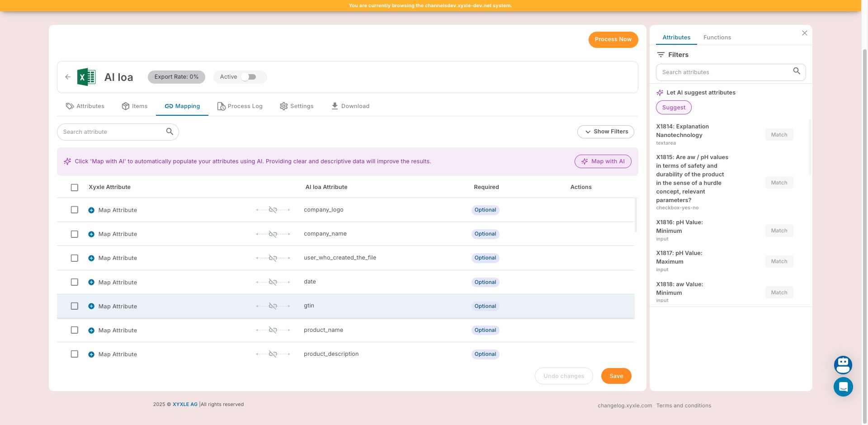Click the unlink icon in gtin row

tap(273, 306)
